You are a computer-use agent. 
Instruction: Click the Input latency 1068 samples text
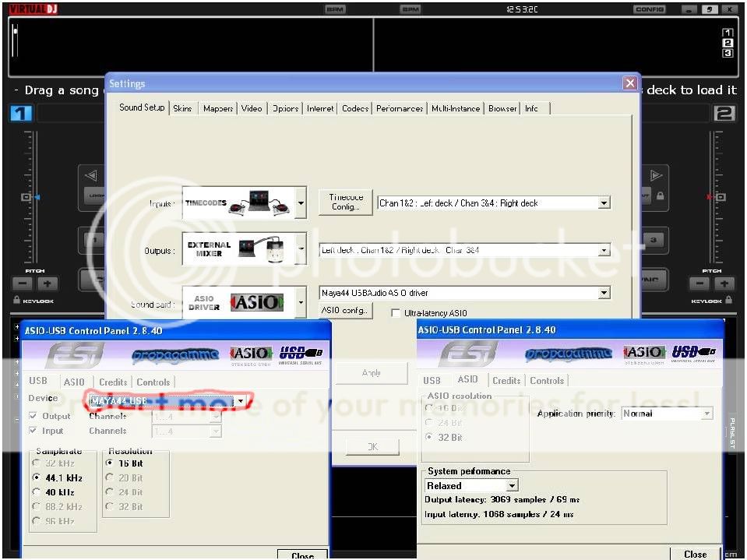pos(499,514)
